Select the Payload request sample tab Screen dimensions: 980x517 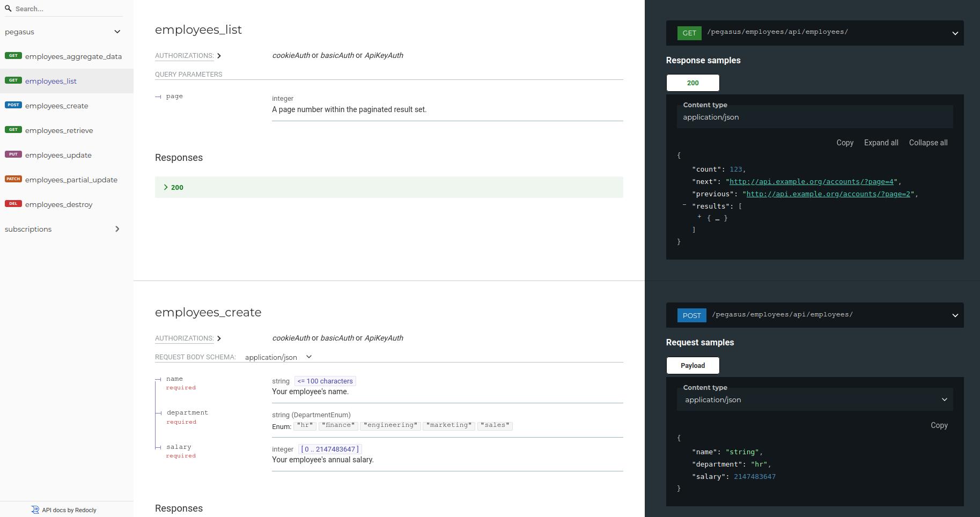point(692,366)
